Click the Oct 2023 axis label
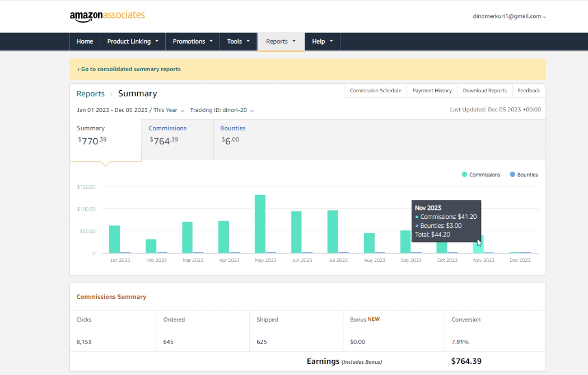 point(447,260)
